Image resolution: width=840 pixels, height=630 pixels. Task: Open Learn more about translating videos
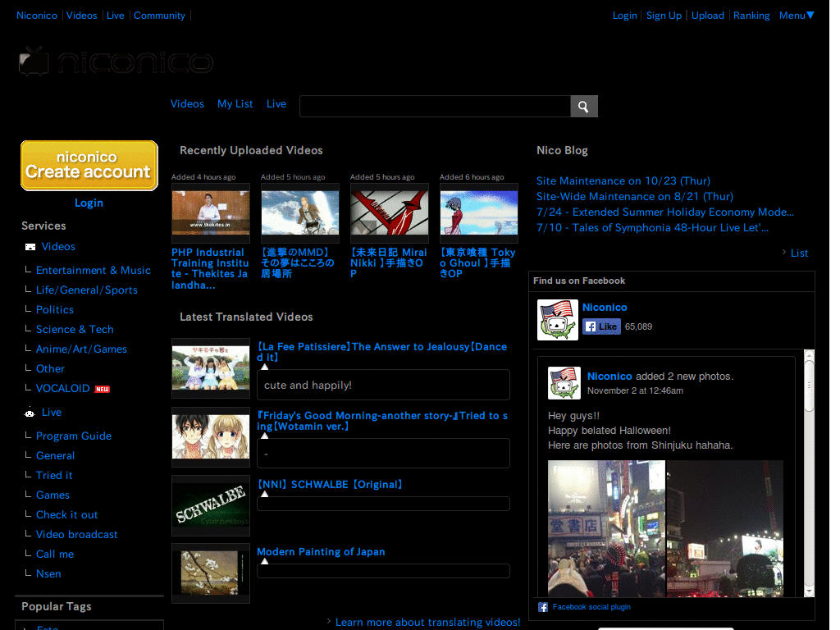point(427,623)
